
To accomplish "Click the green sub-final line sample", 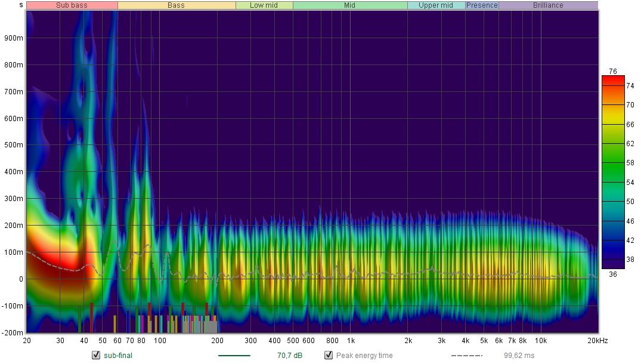I will tap(234, 356).
